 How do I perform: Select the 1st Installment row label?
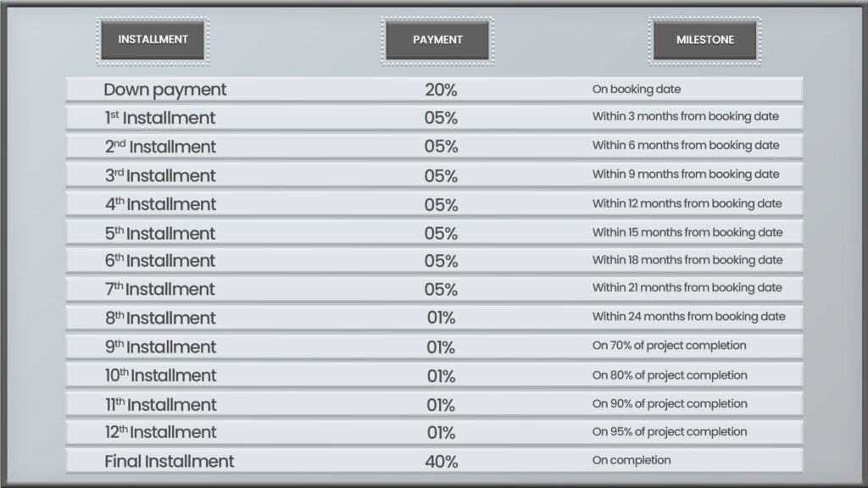160,118
